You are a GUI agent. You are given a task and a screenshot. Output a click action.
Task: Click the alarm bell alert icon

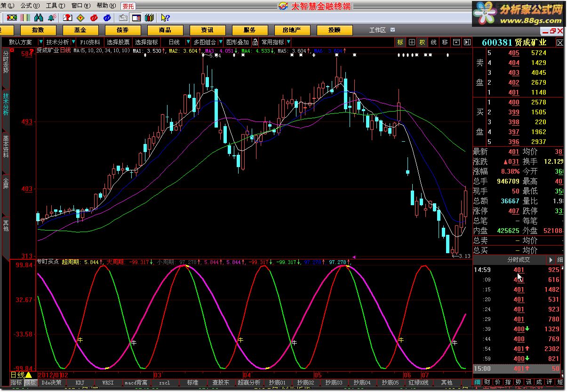52,18
